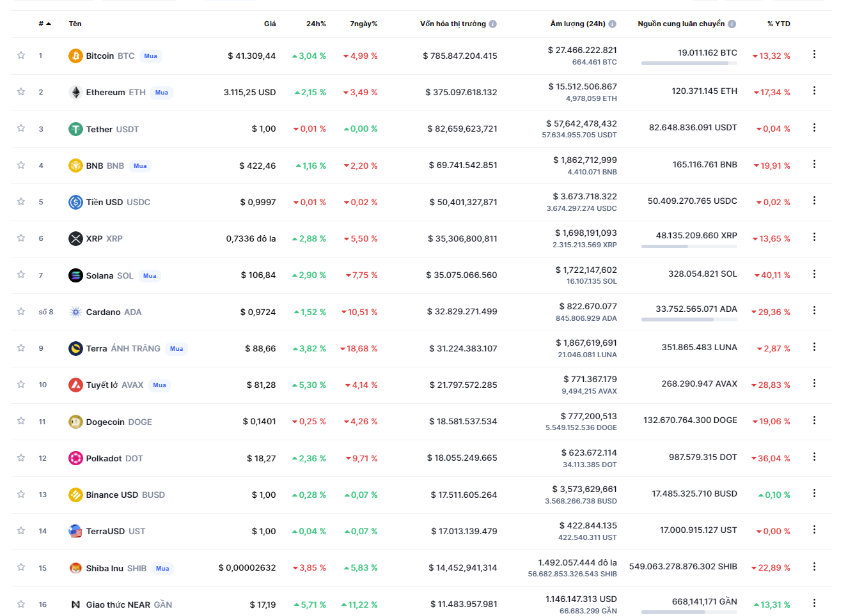Click the Shiba Inu dog logo
The height and width of the screenshot is (616, 855).
pyautogui.click(x=75, y=568)
